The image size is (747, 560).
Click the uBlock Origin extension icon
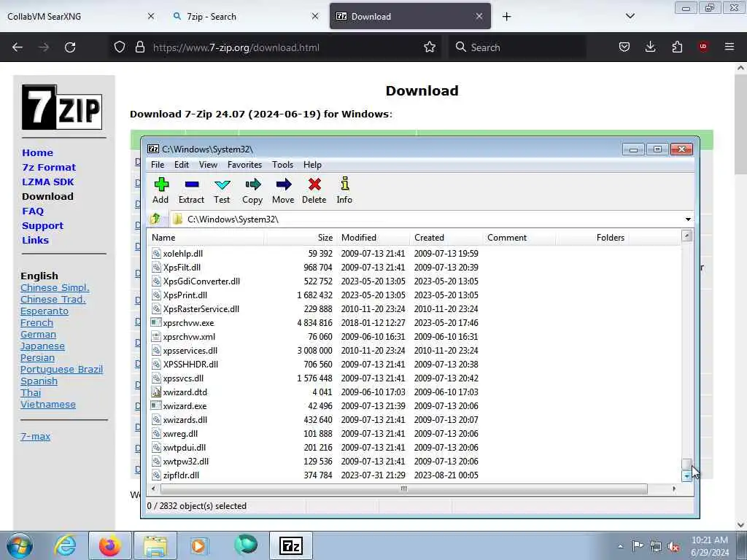pyautogui.click(x=703, y=47)
